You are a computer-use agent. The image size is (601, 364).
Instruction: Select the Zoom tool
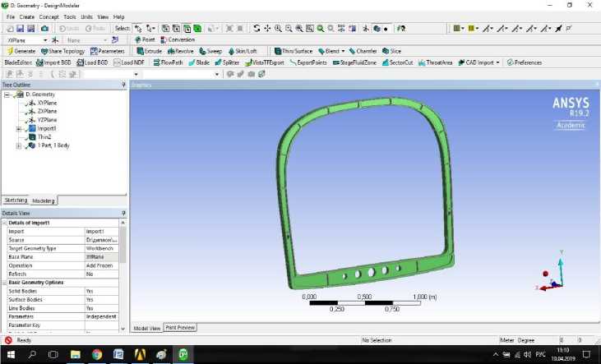click(278, 29)
